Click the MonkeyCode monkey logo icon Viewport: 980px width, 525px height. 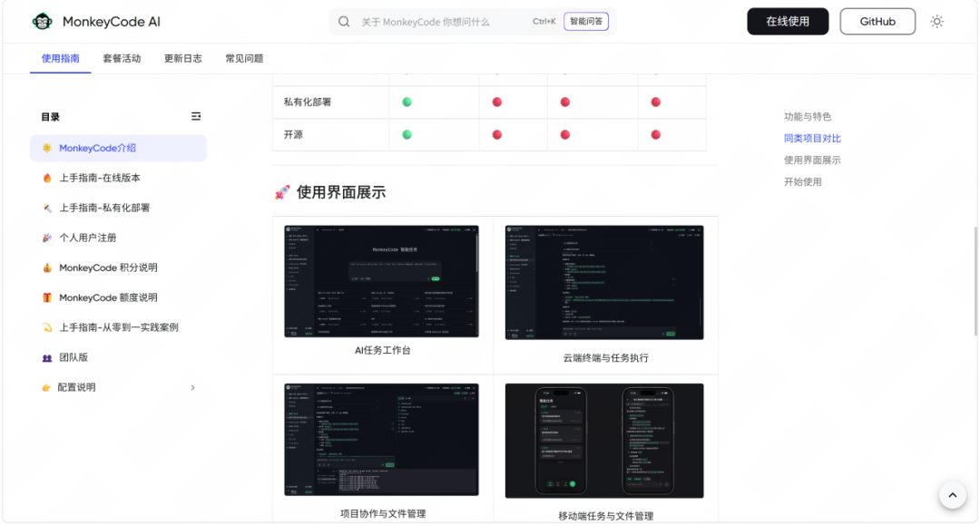[43, 21]
